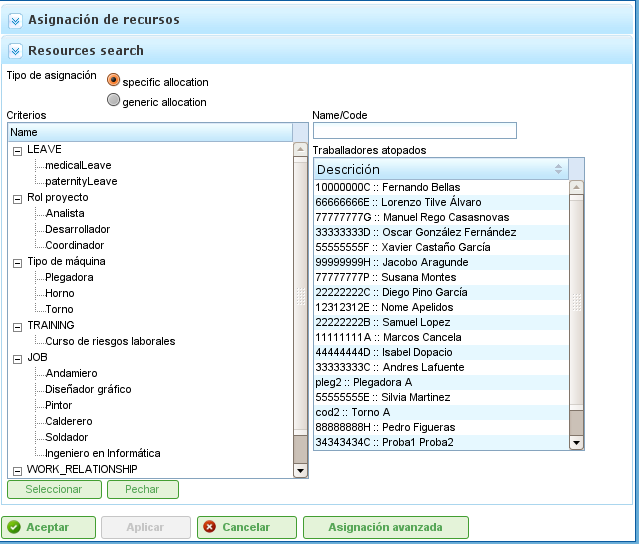The height and width of the screenshot is (544, 639).
Task: Select the Soldador criterion in tree
Action: [x=67, y=437]
